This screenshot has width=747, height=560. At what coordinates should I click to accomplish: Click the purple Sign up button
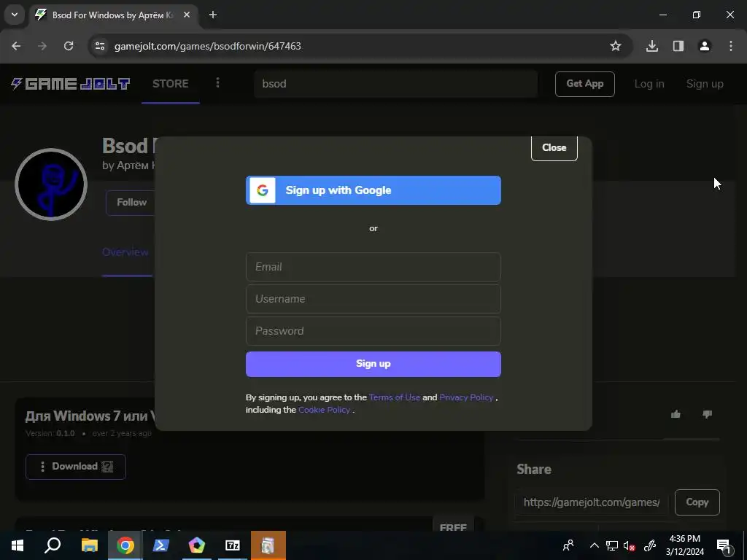tap(373, 364)
